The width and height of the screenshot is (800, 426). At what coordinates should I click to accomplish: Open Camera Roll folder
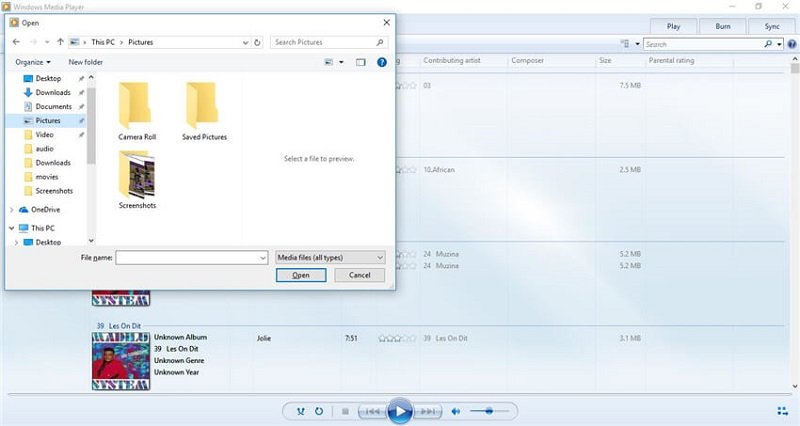pos(137,111)
